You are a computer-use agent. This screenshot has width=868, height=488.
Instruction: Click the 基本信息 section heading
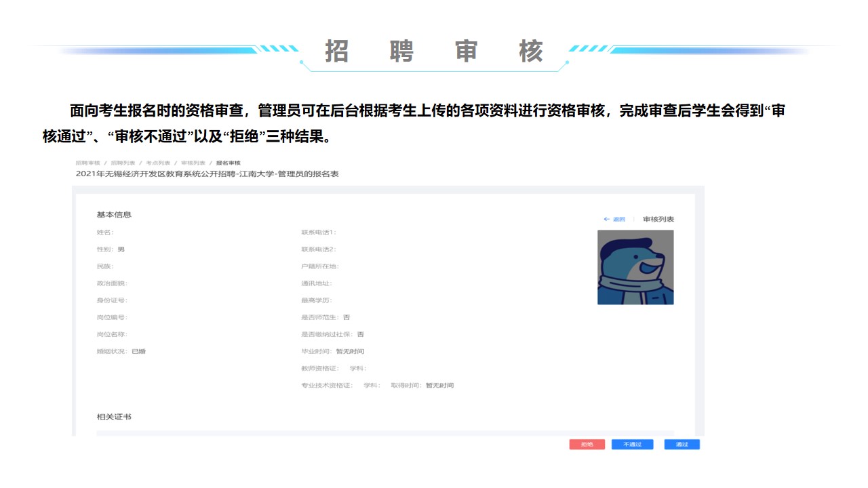point(114,215)
